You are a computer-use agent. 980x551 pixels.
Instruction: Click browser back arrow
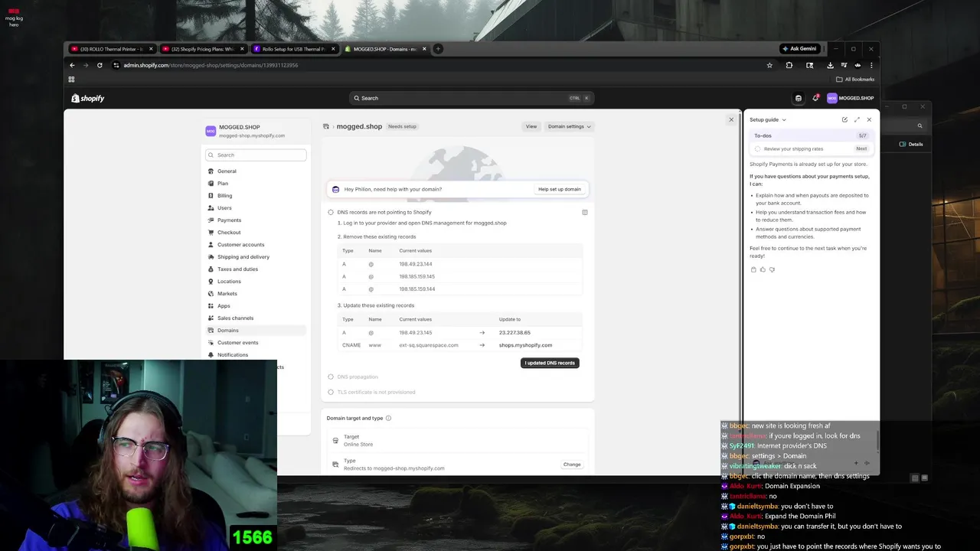(x=72, y=65)
